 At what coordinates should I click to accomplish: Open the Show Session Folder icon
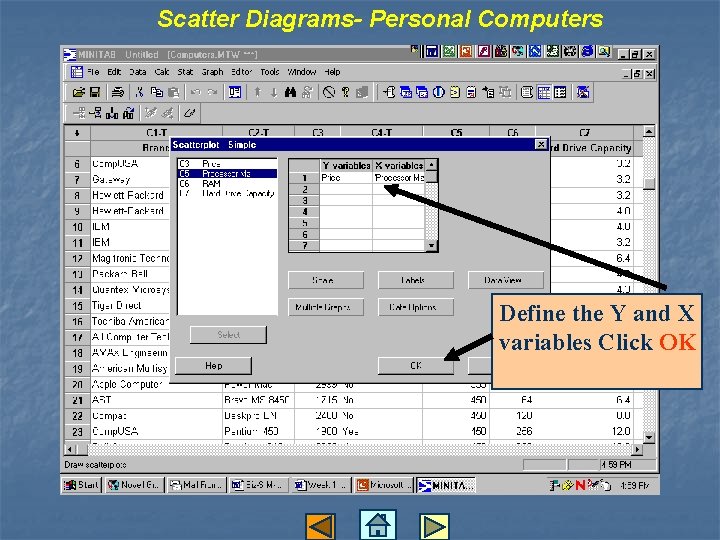pos(389,92)
